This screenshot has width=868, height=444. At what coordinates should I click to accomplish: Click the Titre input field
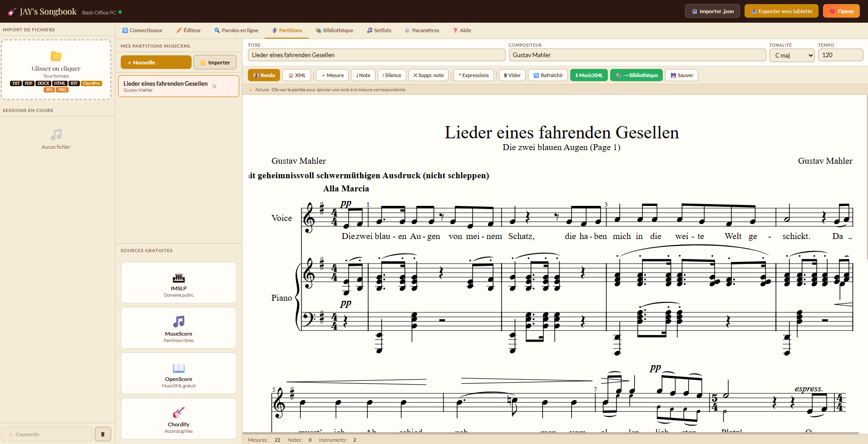click(376, 55)
